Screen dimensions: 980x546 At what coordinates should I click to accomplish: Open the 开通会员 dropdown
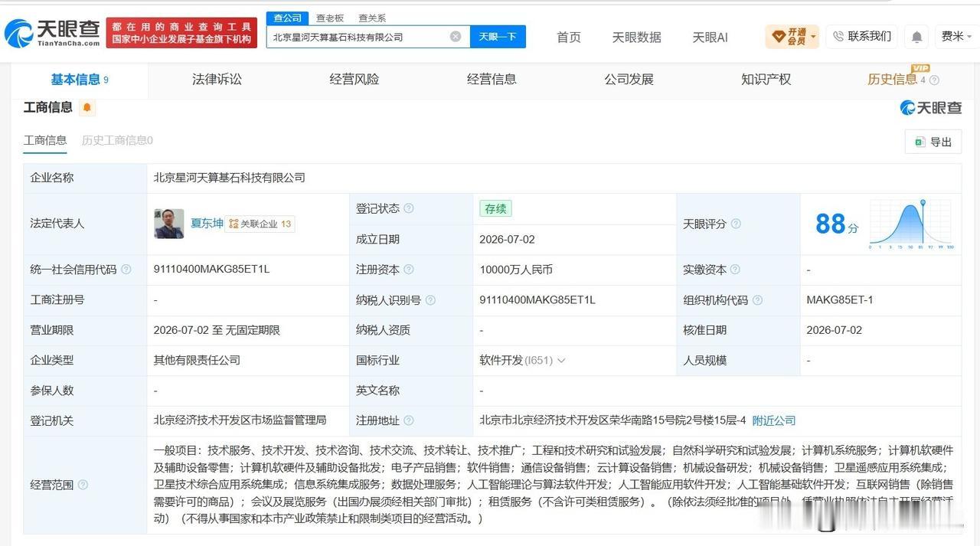point(792,36)
